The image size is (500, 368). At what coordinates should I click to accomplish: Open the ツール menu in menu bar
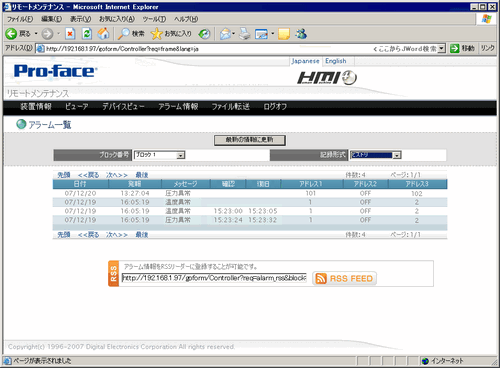click(154, 19)
